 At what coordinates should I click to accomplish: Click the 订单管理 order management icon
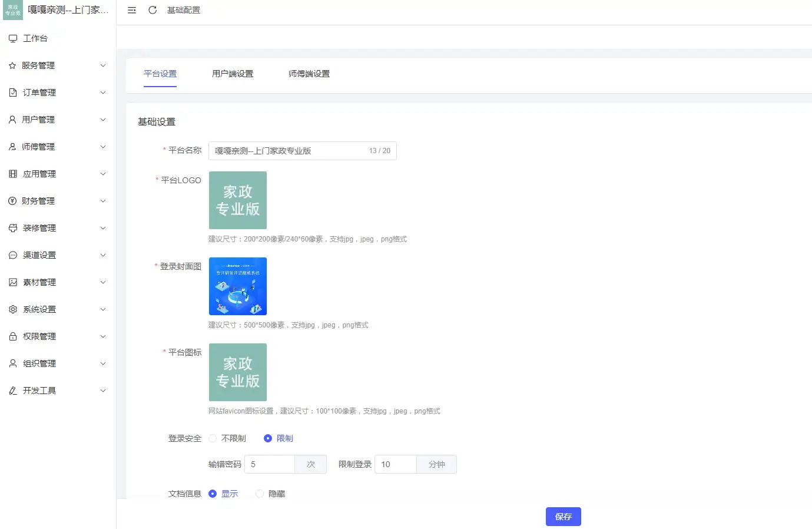(13, 92)
